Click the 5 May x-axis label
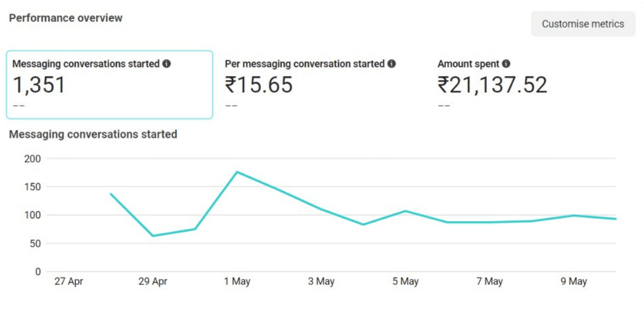The width and height of the screenshot is (644, 309). pyautogui.click(x=405, y=281)
